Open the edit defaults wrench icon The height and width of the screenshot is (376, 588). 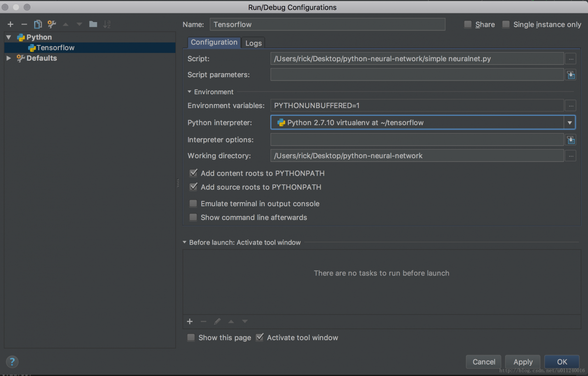pos(52,24)
